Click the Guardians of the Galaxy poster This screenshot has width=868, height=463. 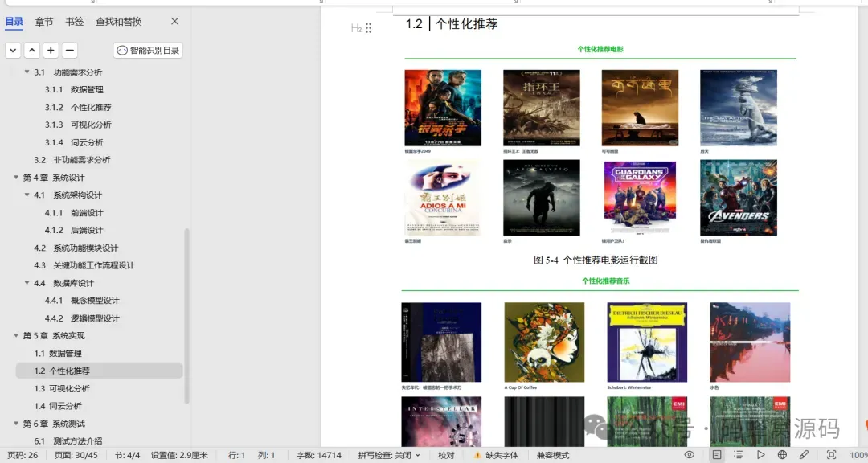640,198
